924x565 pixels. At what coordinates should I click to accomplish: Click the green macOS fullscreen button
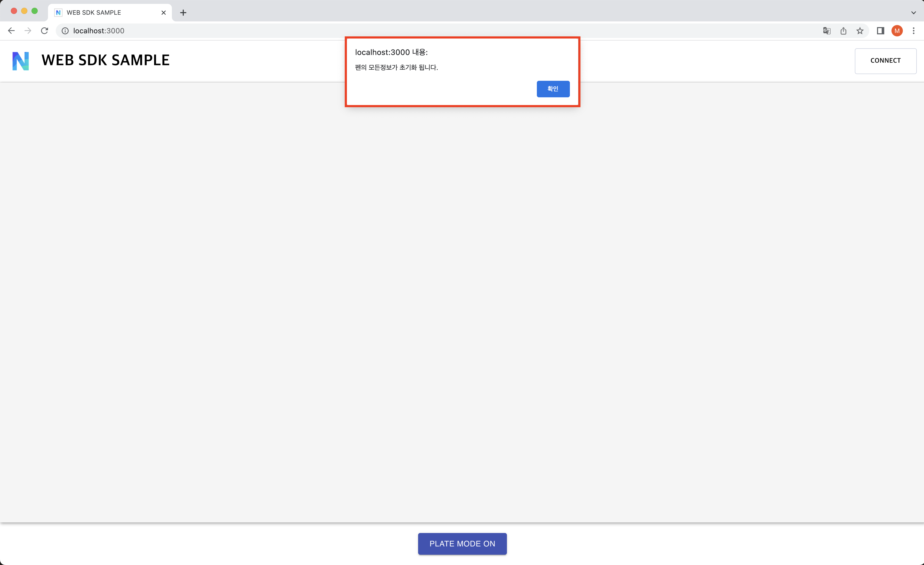[x=35, y=11]
